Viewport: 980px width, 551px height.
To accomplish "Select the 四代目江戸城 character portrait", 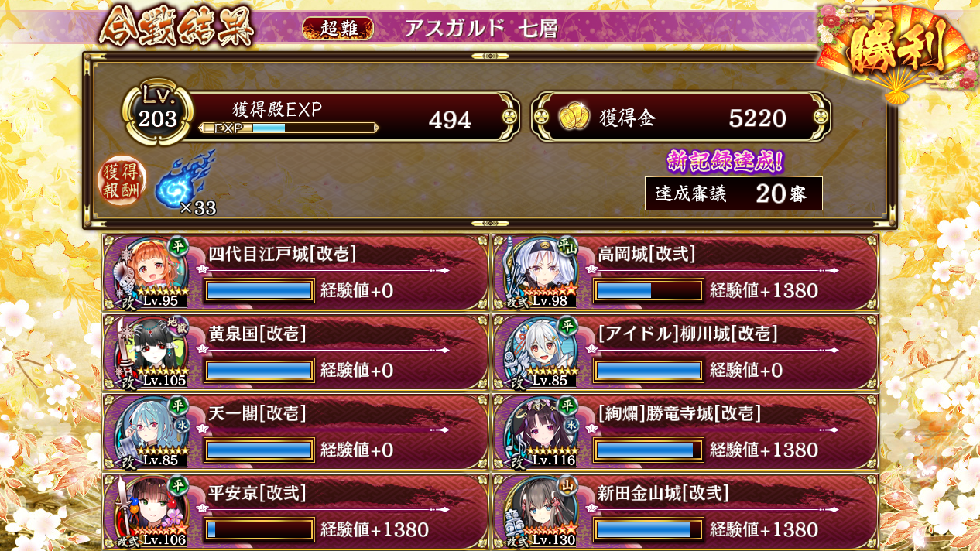I will (x=149, y=273).
